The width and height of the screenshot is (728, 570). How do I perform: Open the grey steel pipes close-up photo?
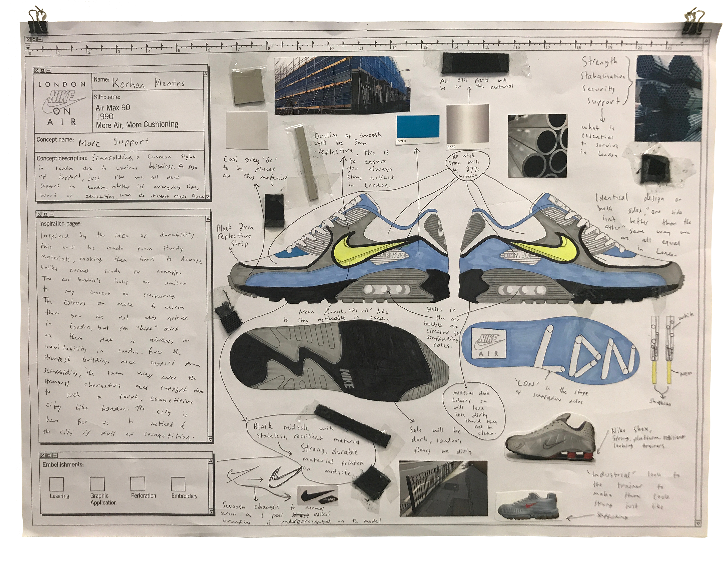click(538, 146)
